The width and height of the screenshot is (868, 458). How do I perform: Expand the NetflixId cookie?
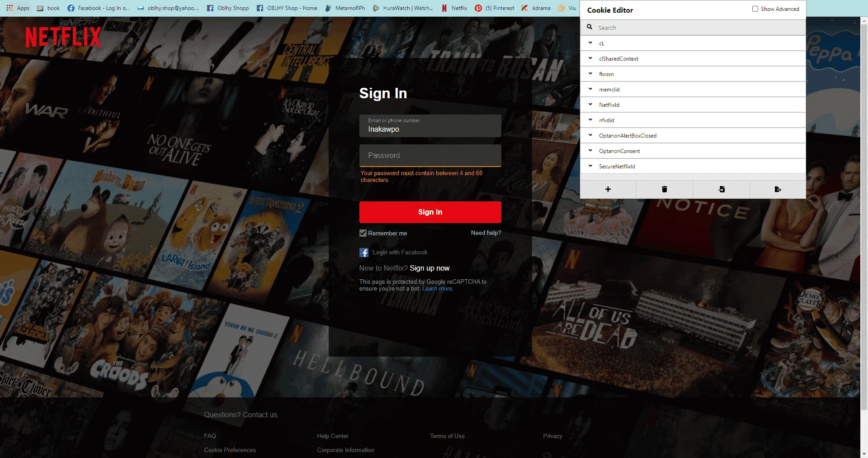coord(693,105)
